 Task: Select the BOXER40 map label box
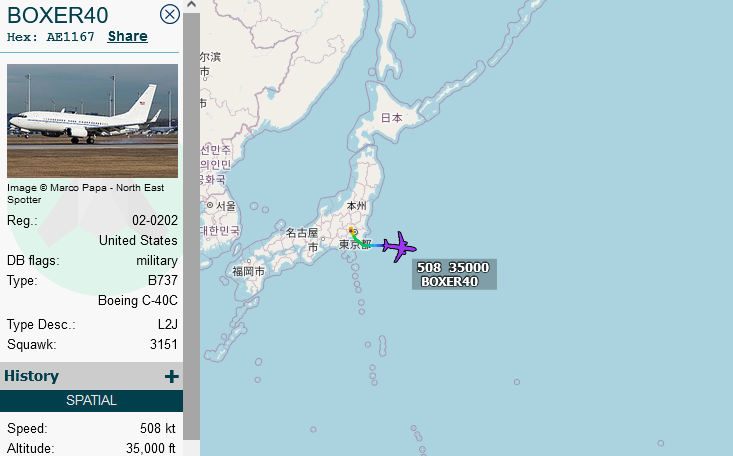[454, 274]
